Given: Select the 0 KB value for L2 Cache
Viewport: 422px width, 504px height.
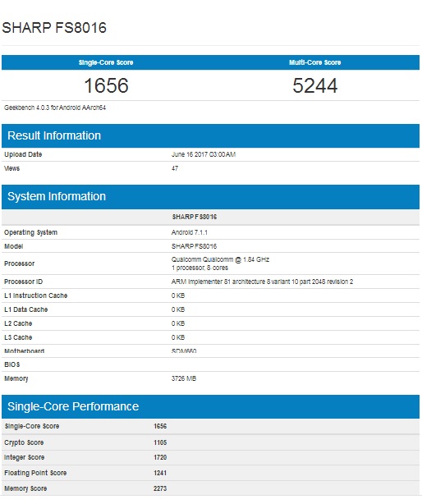Looking at the screenshot, I should coord(178,323).
